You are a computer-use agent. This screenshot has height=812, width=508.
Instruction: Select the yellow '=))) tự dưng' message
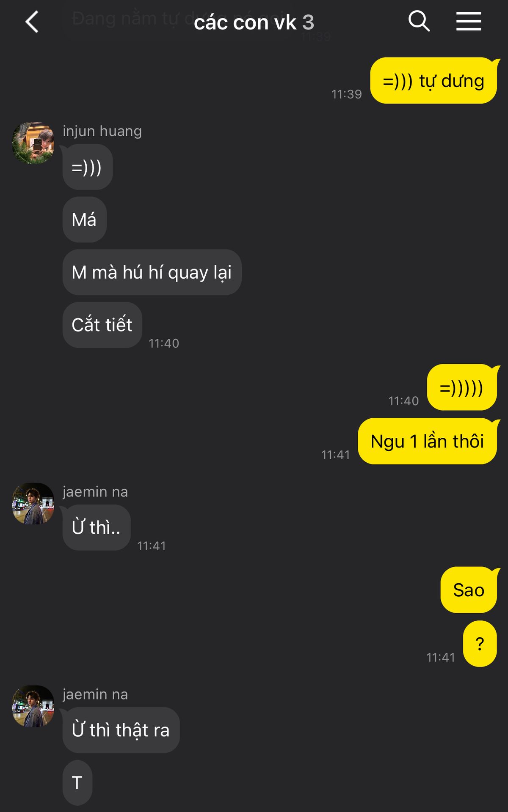tap(433, 81)
